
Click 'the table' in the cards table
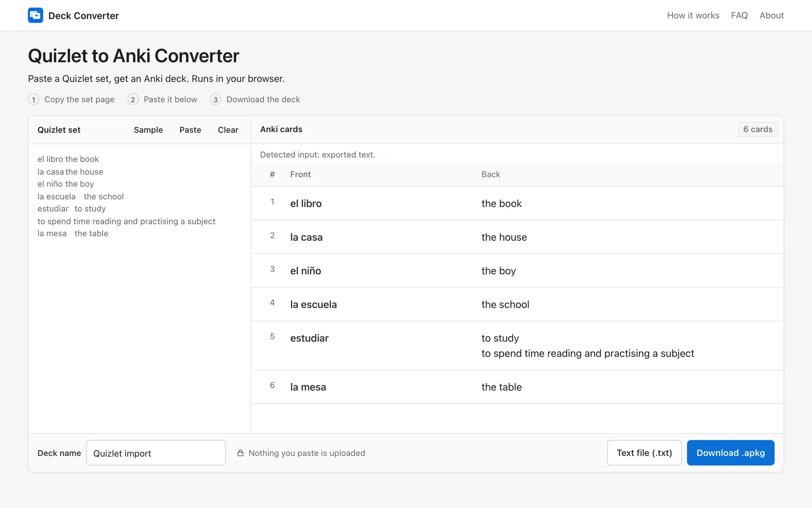pos(501,387)
